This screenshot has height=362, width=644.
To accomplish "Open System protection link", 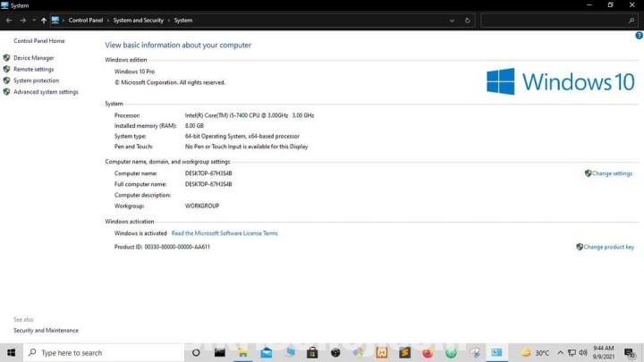I will pyautogui.click(x=36, y=80).
